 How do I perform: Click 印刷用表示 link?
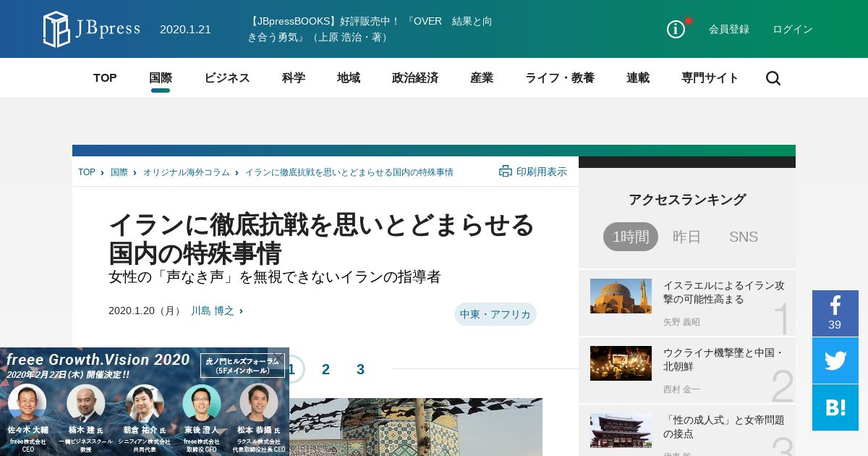click(542, 172)
